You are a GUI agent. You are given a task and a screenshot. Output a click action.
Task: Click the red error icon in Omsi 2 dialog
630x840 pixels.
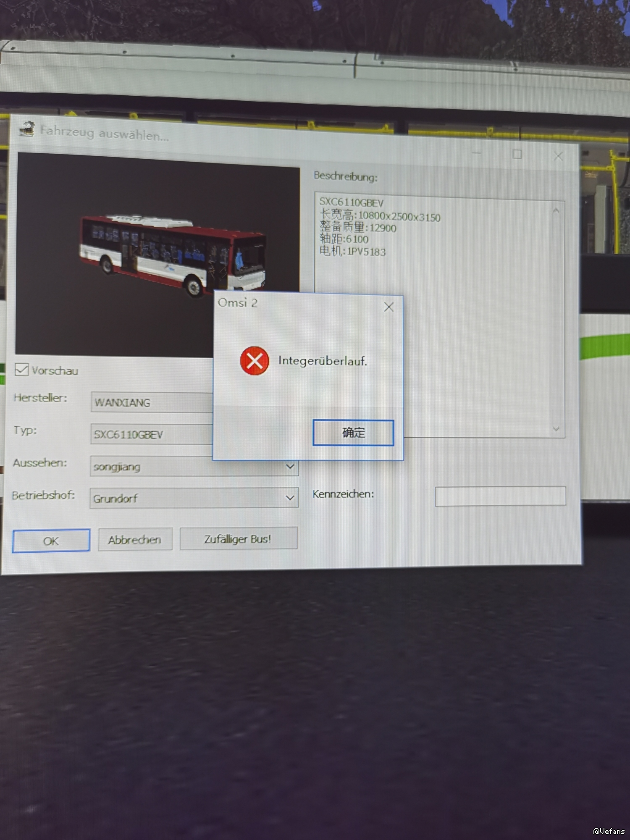255,361
